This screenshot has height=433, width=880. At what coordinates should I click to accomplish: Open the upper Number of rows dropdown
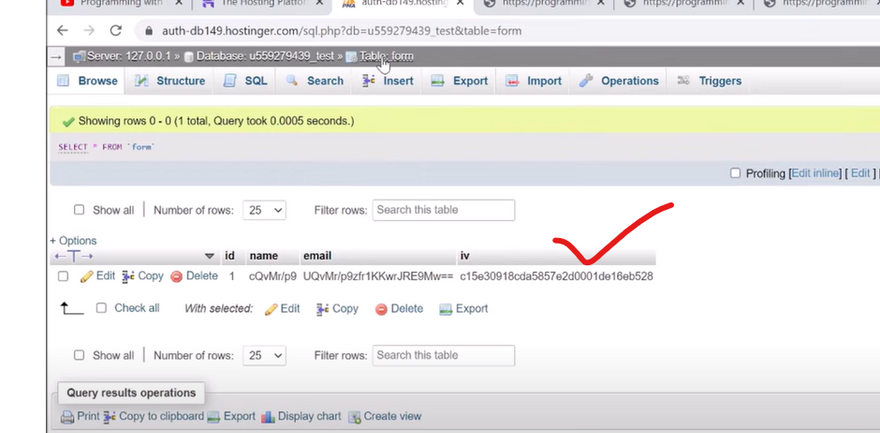tap(265, 210)
